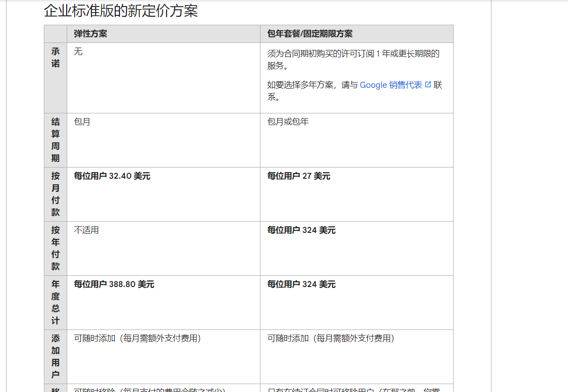The height and width of the screenshot is (392, 568).
Task: Click the 每位用户 27 美元 price
Action: tap(299, 176)
